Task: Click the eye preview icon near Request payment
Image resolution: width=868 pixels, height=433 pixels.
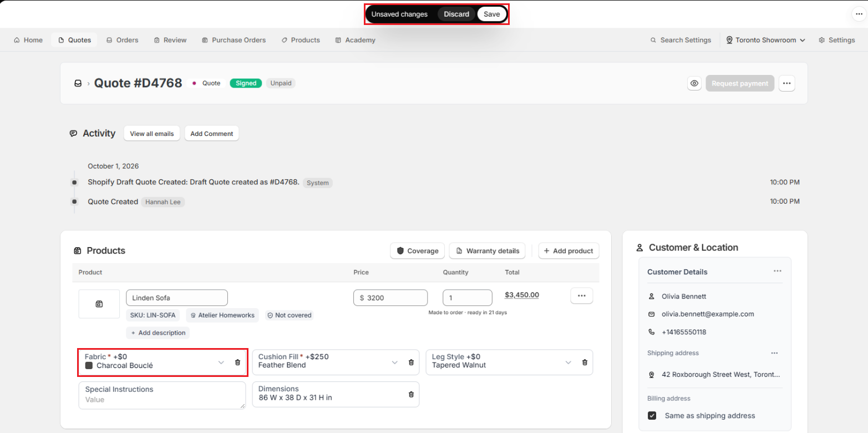Action: (694, 83)
